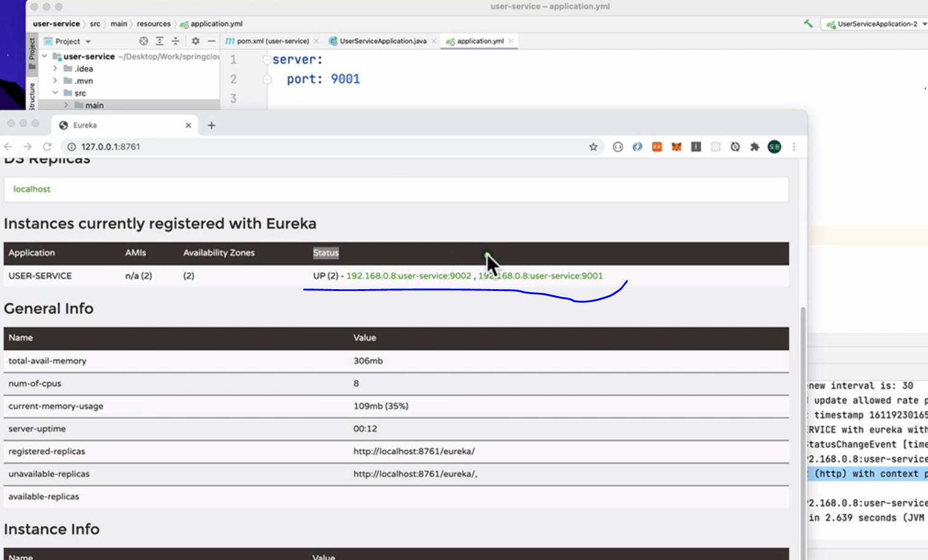Select the Eureka browser tab
The height and width of the screenshot is (560, 928).
[125, 125]
